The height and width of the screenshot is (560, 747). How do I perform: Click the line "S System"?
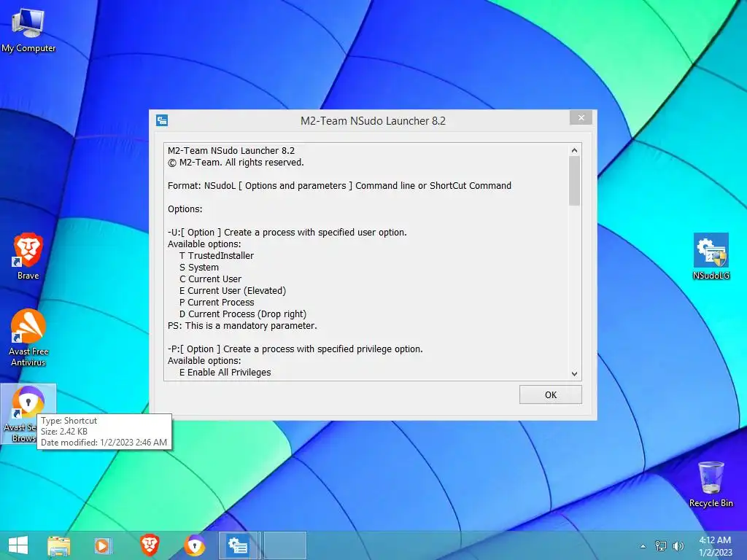click(x=199, y=267)
